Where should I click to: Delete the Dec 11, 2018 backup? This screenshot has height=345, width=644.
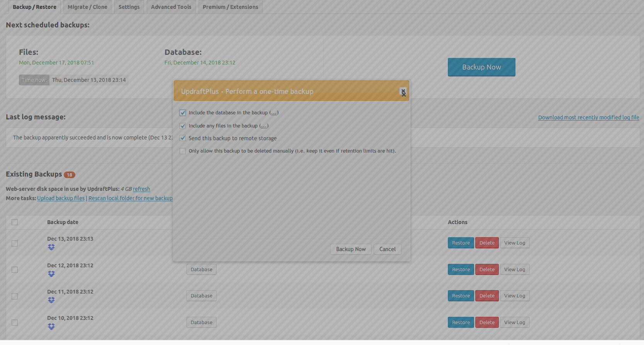[487, 296]
